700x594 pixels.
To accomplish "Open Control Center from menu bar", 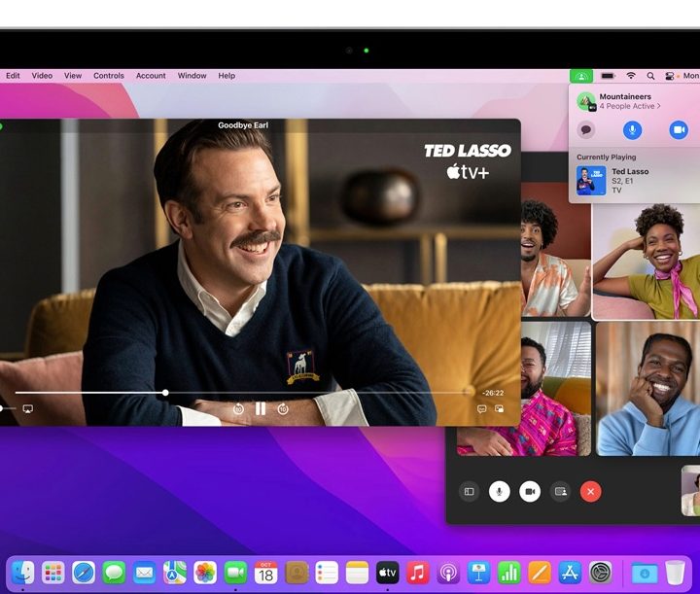I will 669,76.
